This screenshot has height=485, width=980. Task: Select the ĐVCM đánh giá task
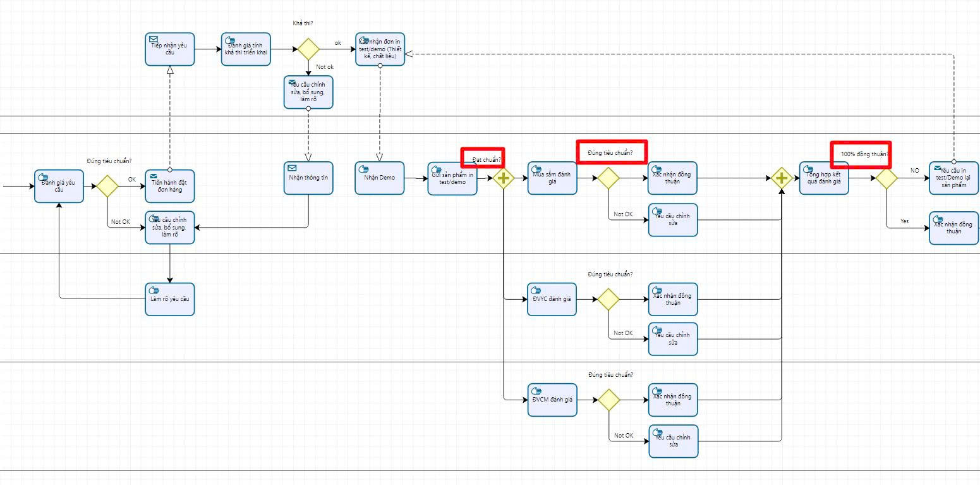click(x=552, y=400)
